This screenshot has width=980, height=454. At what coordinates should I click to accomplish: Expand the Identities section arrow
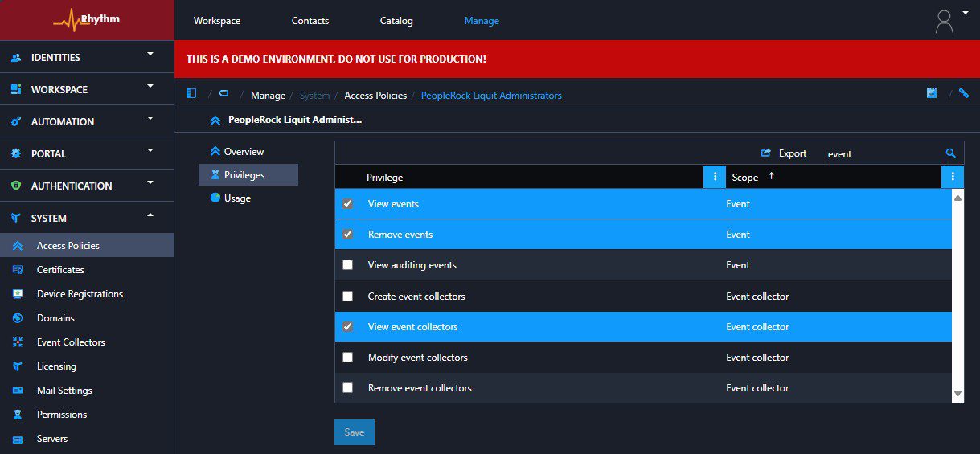150,55
